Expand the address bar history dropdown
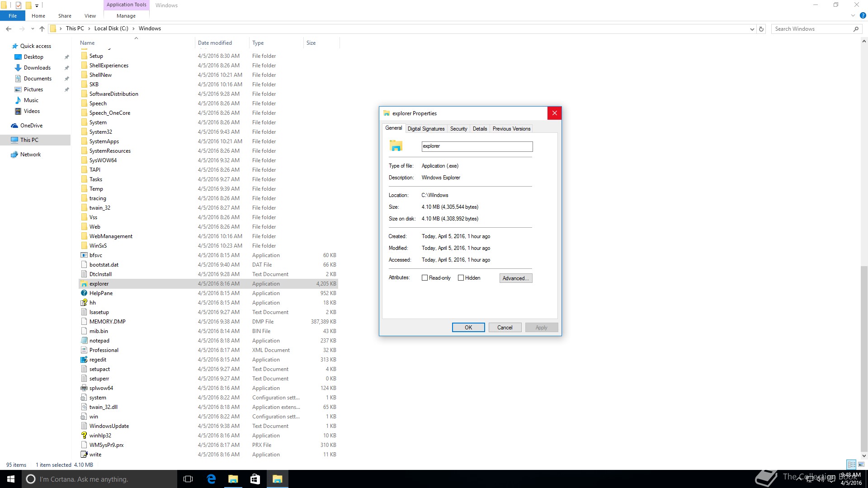The width and height of the screenshot is (868, 488). (x=752, y=29)
